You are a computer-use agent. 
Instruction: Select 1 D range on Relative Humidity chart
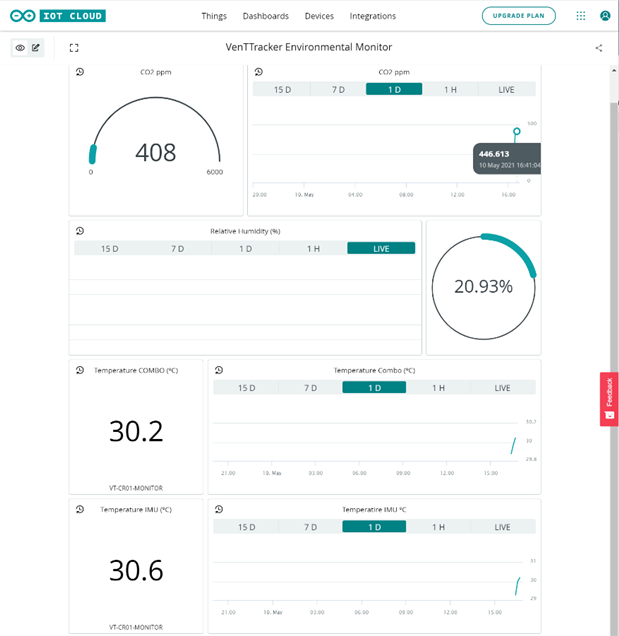pos(245,248)
